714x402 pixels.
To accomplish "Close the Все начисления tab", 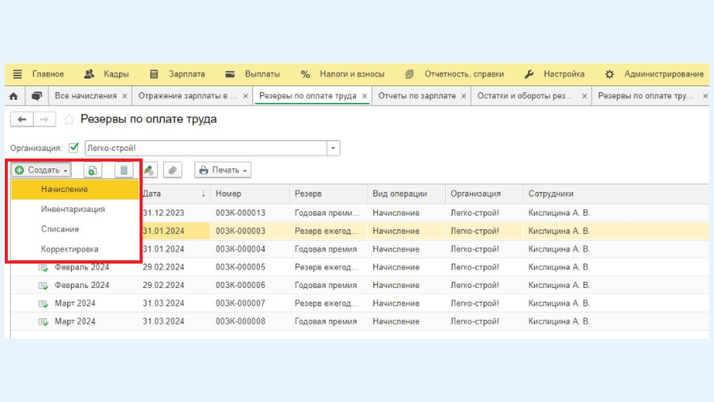I will pyautogui.click(x=125, y=96).
